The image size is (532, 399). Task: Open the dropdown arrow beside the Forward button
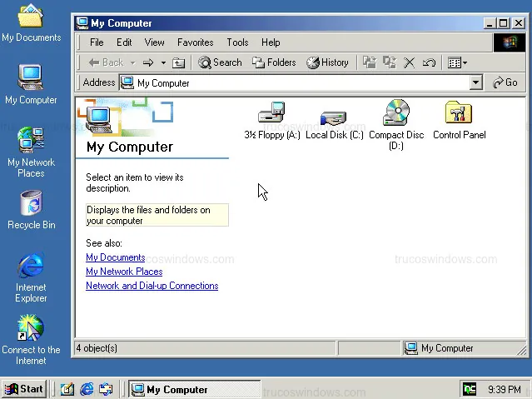(x=163, y=62)
